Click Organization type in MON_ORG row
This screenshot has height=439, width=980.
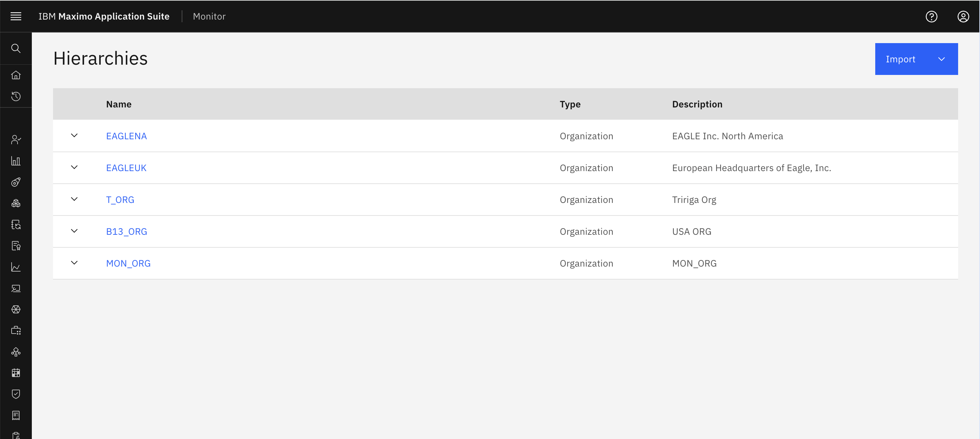[586, 263]
